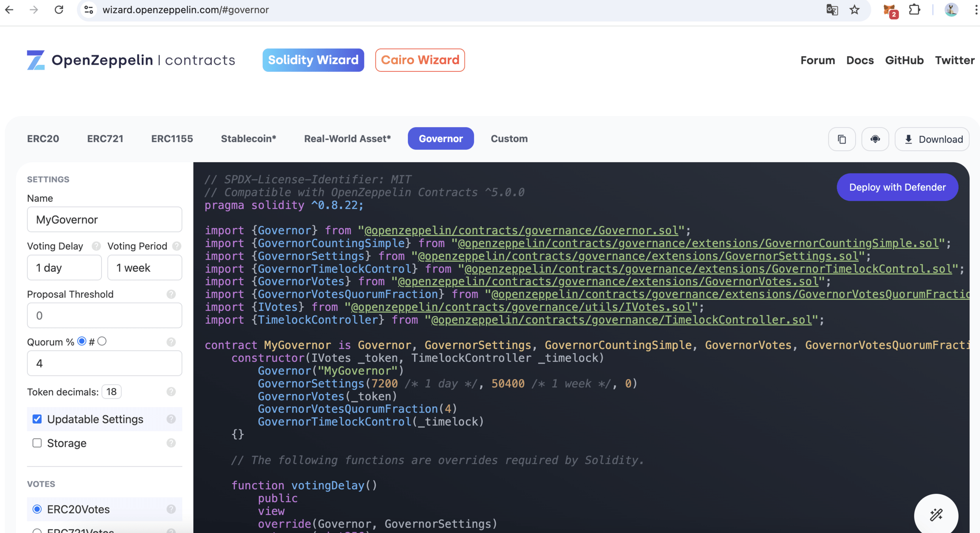Click the magic wand assistant icon

point(936,515)
